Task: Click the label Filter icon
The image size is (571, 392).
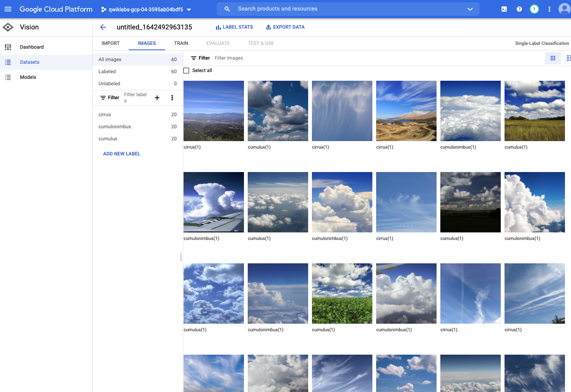Action: point(103,98)
